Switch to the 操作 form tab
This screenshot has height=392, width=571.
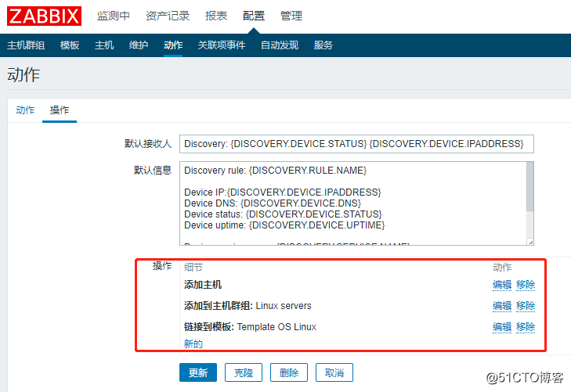[x=60, y=110]
